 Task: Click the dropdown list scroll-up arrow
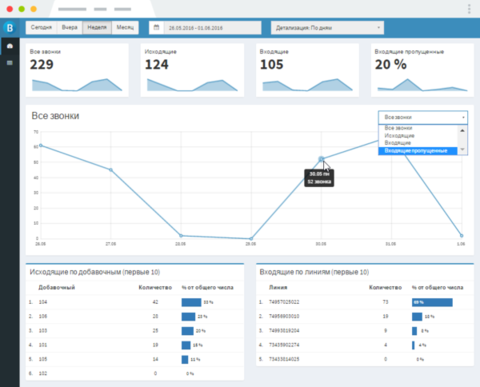coord(462,131)
